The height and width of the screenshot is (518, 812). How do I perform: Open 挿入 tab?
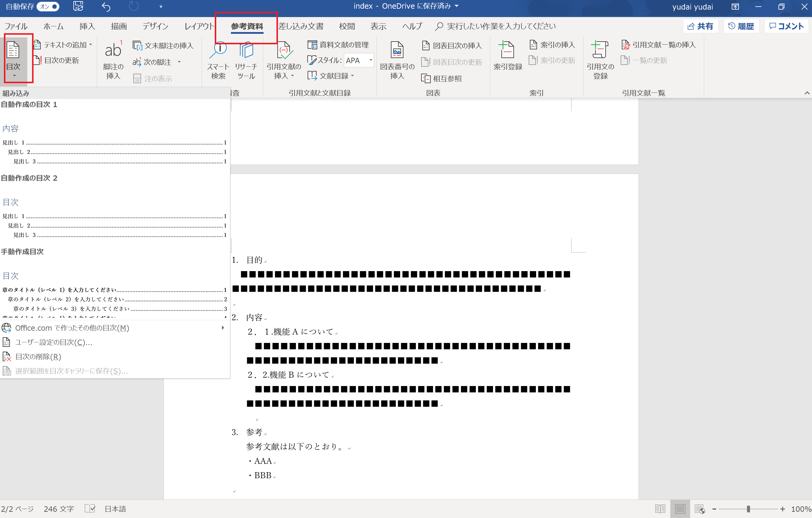(x=87, y=26)
